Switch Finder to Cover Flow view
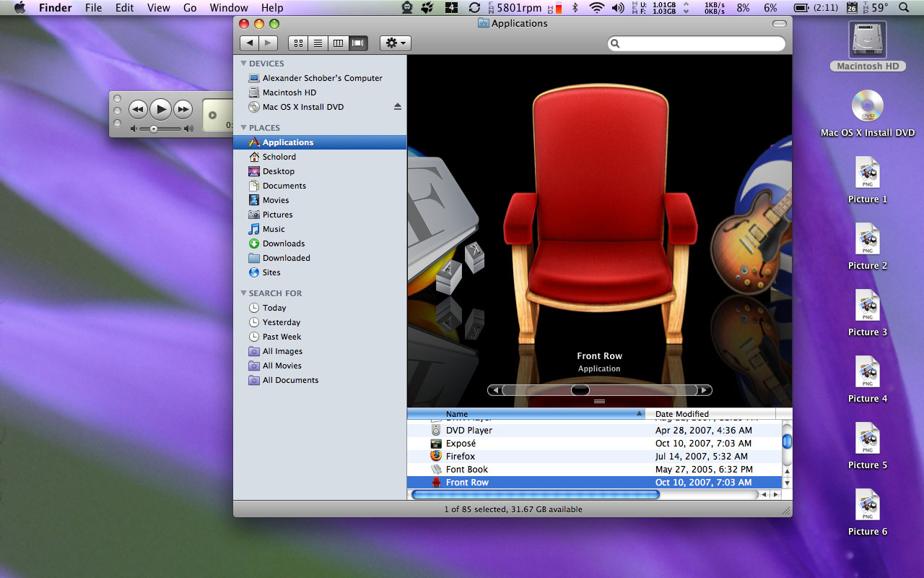Image resolution: width=924 pixels, height=578 pixels. [357, 43]
